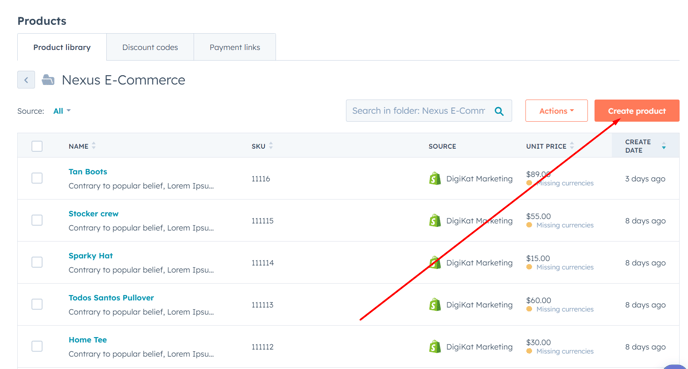Viewport: 688px width, 369px height.
Task: Open the Home Tee product link
Action: pyautogui.click(x=88, y=340)
